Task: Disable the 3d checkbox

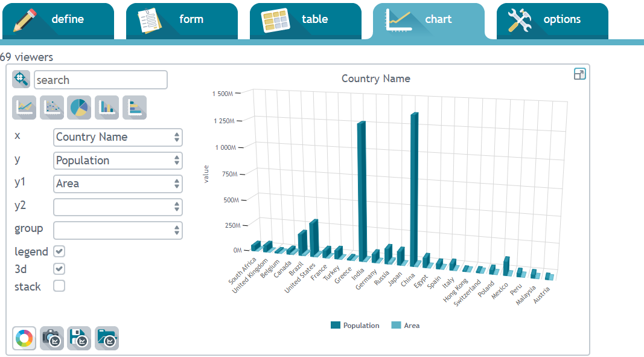Action: tap(59, 269)
